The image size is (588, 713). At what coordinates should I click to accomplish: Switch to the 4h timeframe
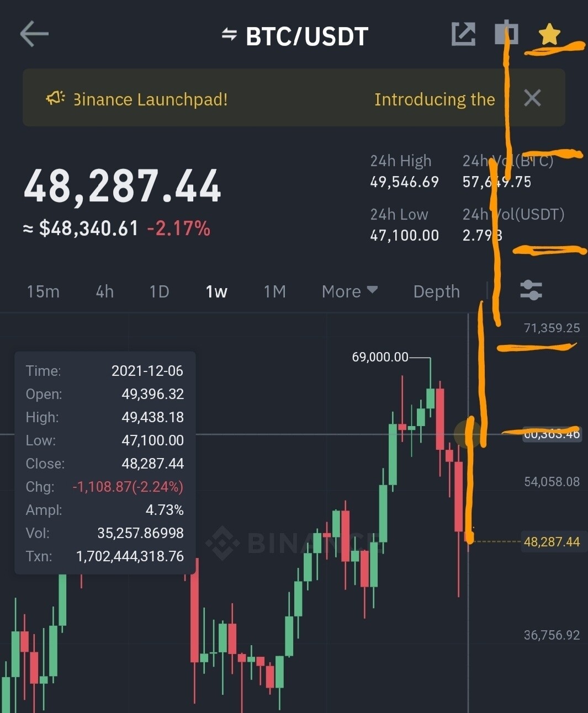point(104,291)
